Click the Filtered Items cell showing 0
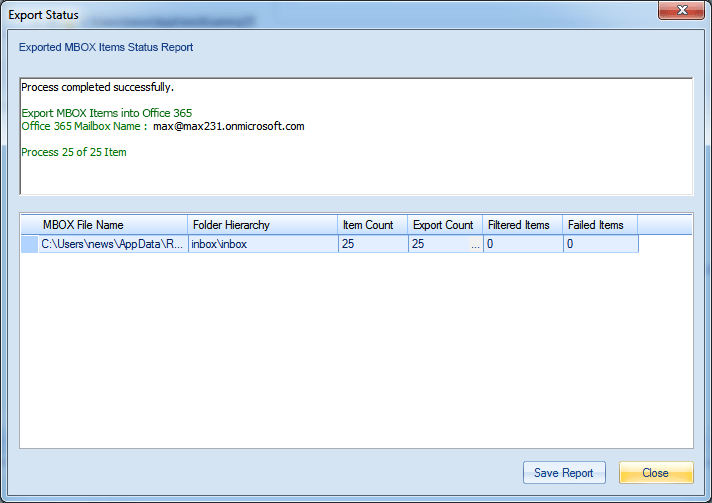The height and width of the screenshot is (503, 712). click(x=523, y=244)
